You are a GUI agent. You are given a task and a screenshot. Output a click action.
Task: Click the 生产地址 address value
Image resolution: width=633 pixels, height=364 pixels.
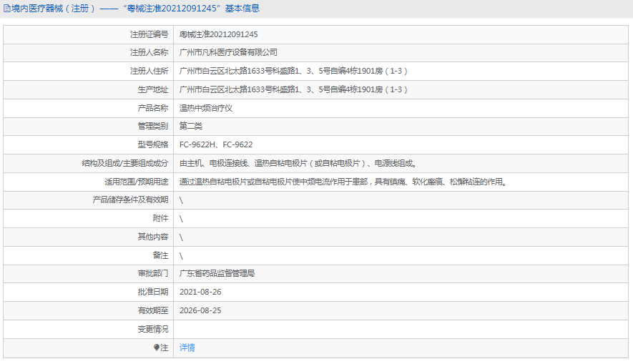pyautogui.click(x=293, y=89)
